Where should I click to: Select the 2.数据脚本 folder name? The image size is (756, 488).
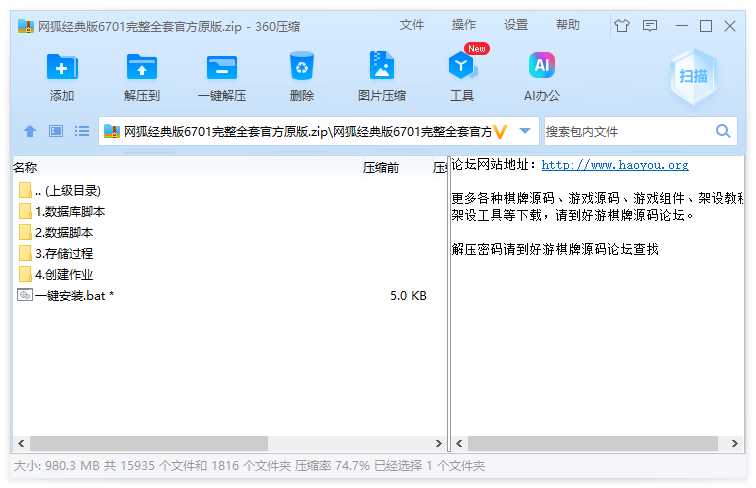(x=64, y=233)
